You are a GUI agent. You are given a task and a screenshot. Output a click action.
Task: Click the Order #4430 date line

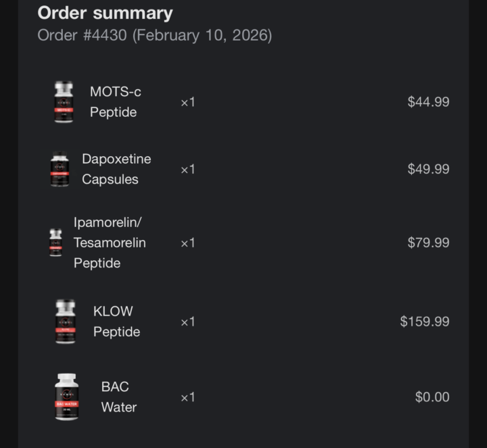coord(154,35)
